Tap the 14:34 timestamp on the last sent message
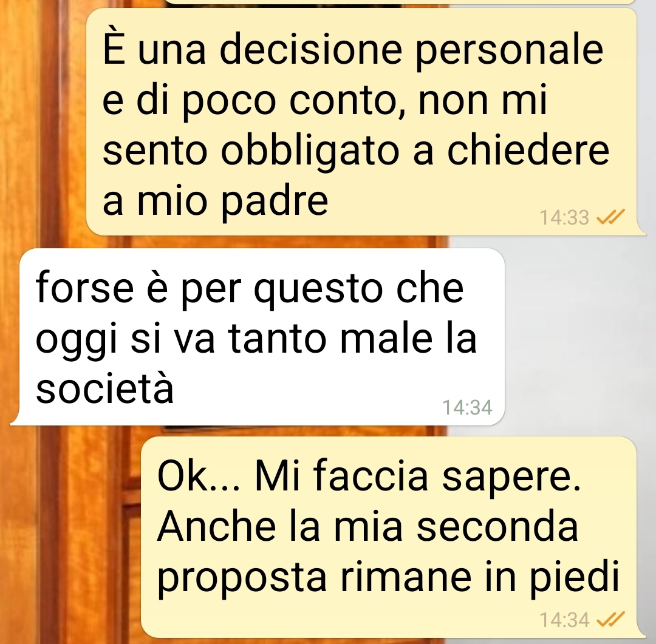Viewport: 656px width, 644px height. tap(564, 620)
